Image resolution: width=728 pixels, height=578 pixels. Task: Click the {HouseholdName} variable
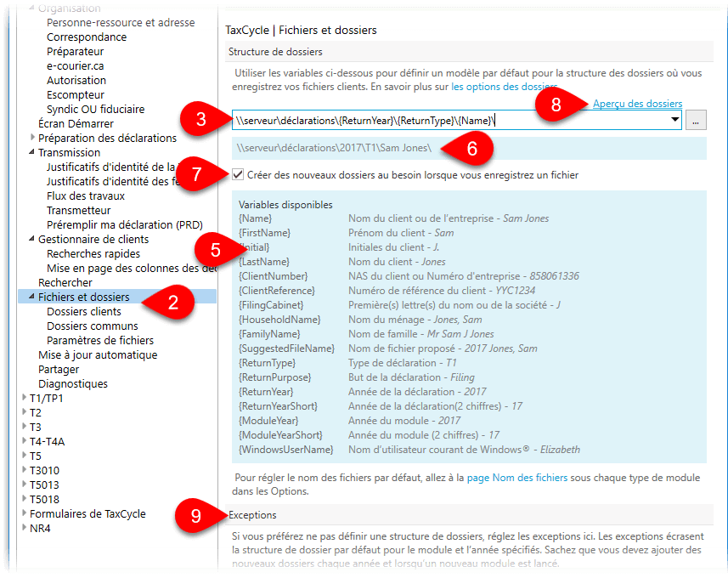(x=279, y=320)
